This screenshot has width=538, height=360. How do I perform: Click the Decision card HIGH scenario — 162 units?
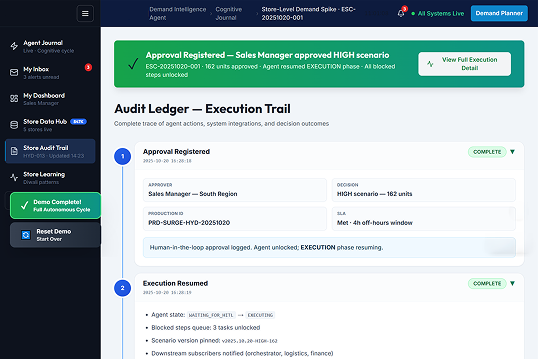[424, 190]
